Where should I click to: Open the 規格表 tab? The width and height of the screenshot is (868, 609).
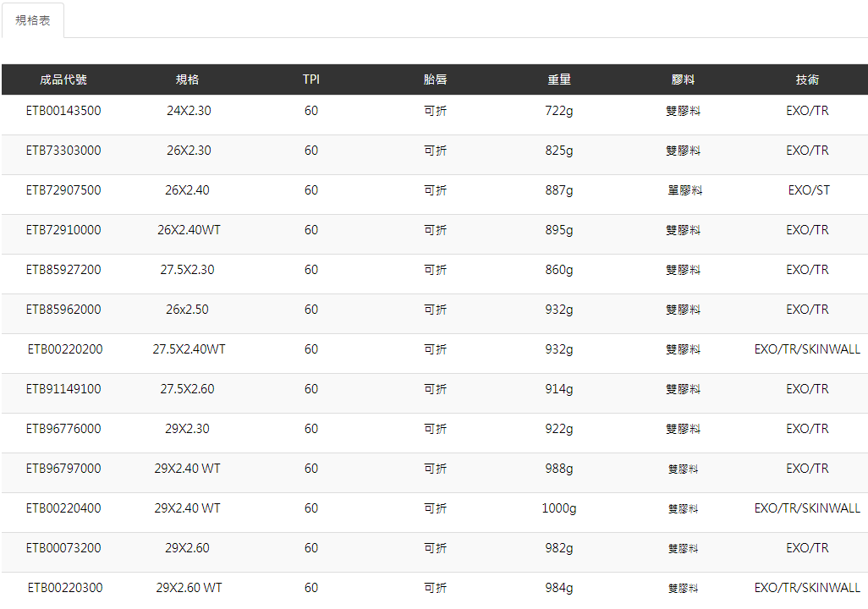33,20
